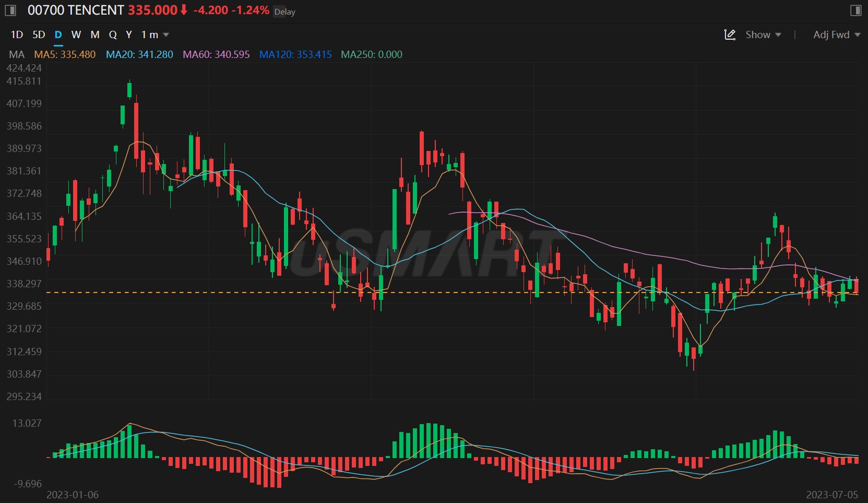Click the 2023-01-06 start date label
The height and width of the screenshot is (503, 868).
pyautogui.click(x=73, y=495)
